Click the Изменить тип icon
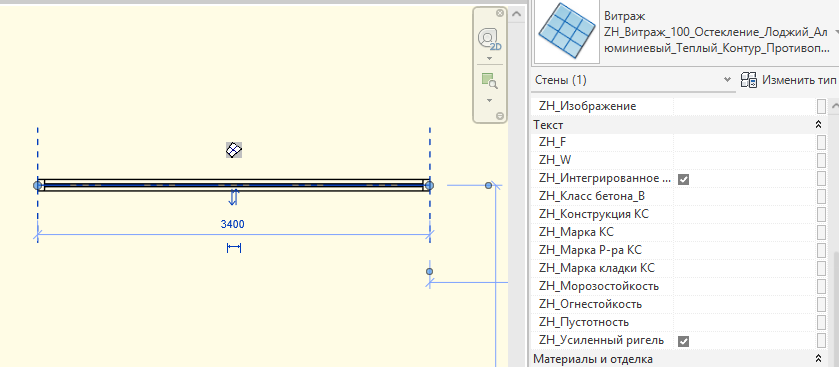This screenshot has height=367, width=839. (x=749, y=80)
